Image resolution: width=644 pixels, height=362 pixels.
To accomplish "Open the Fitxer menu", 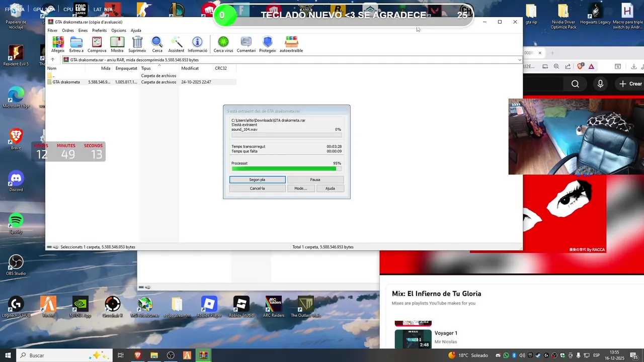I will pos(52,30).
